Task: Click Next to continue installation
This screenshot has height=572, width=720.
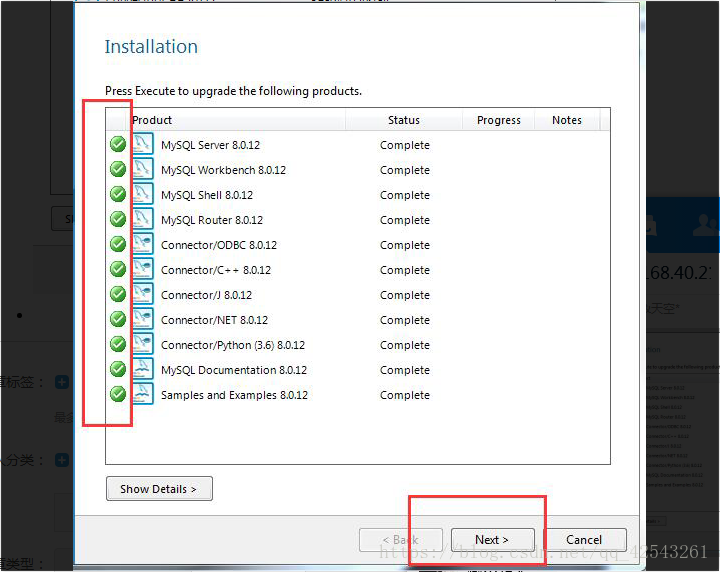Action: 493,540
